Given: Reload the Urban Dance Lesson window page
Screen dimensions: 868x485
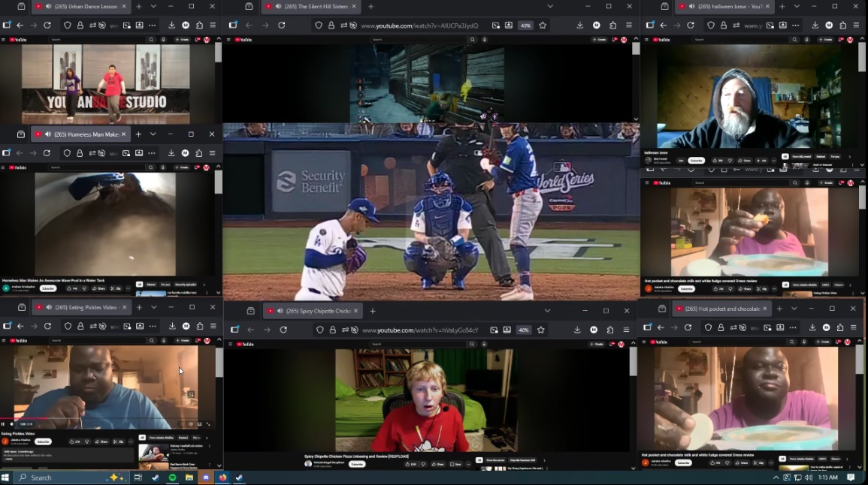Looking at the screenshot, I should pyautogui.click(x=47, y=25).
